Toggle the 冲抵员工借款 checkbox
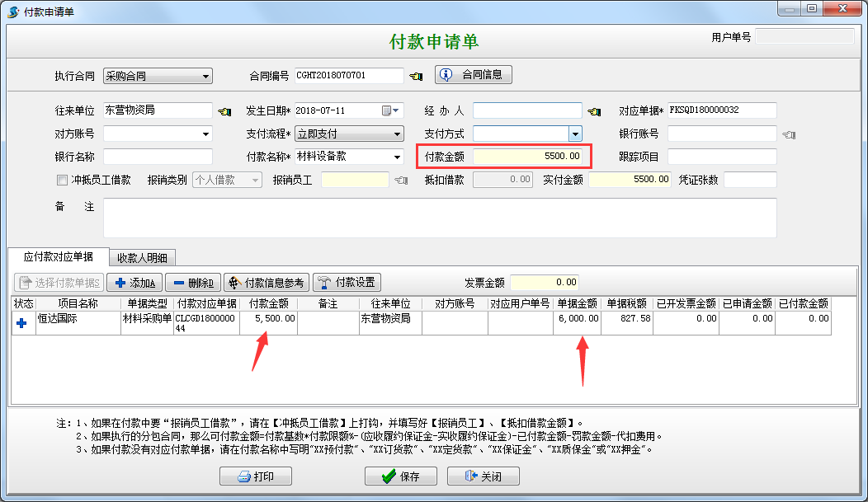Image resolution: width=868 pixels, height=502 pixels. tap(63, 181)
